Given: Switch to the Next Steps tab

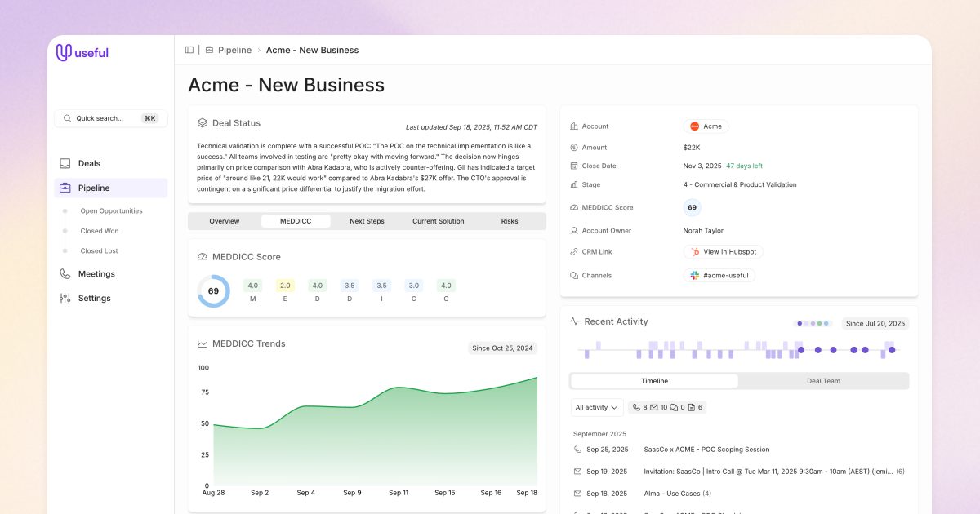Looking at the screenshot, I should coord(367,221).
